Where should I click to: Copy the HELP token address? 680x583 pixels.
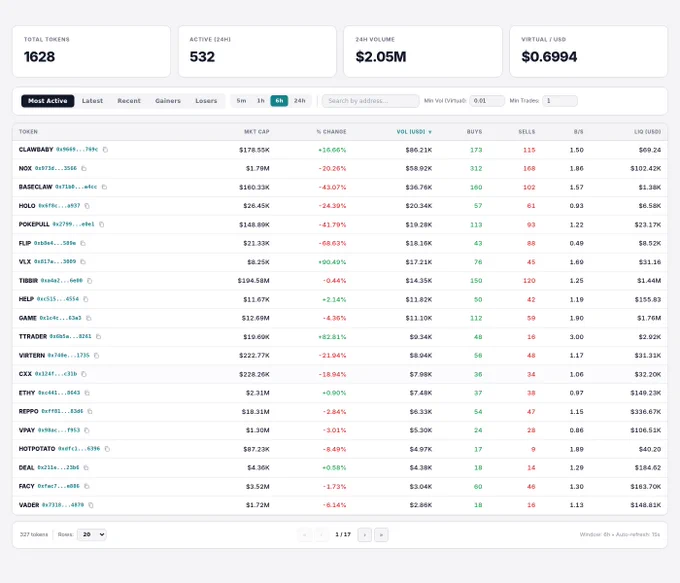[86, 299]
